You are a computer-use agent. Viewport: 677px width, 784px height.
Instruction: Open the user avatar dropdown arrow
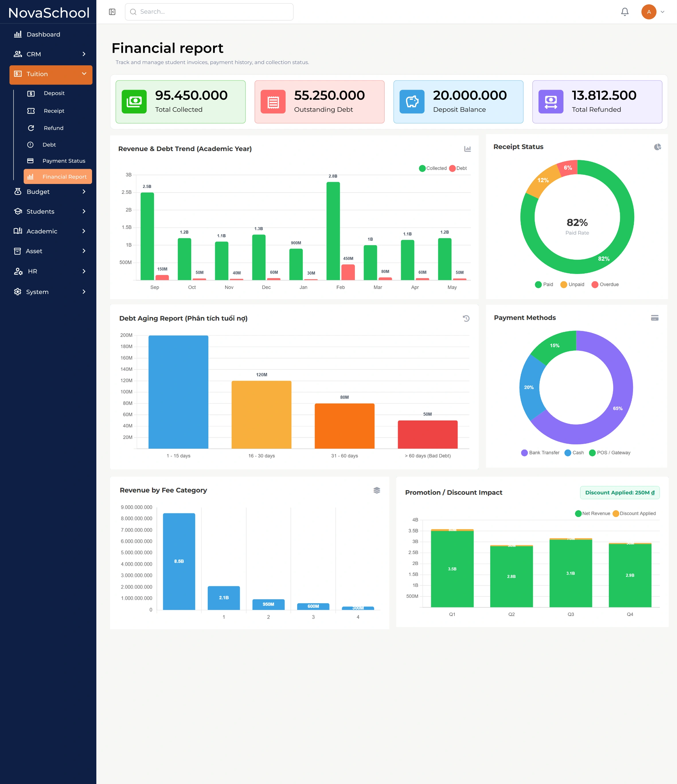coord(663,12)
